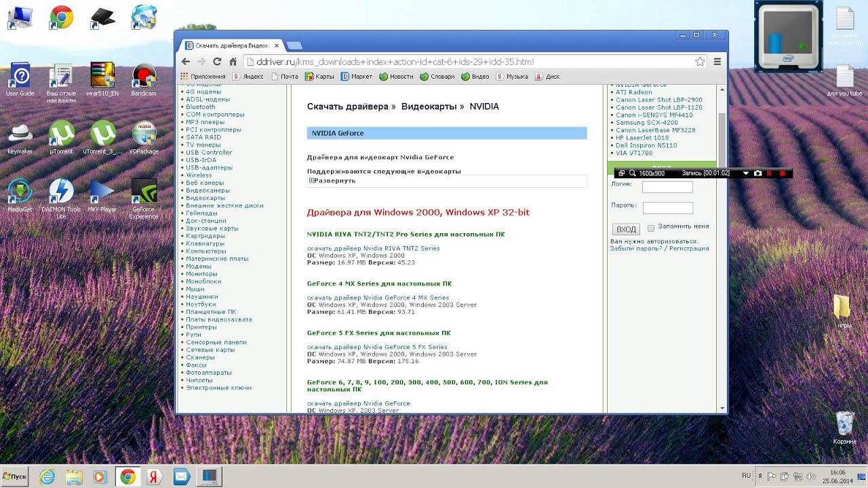Open ATI Radeon popular link
This screenshot has width=868, height=488.
[633, 92]
